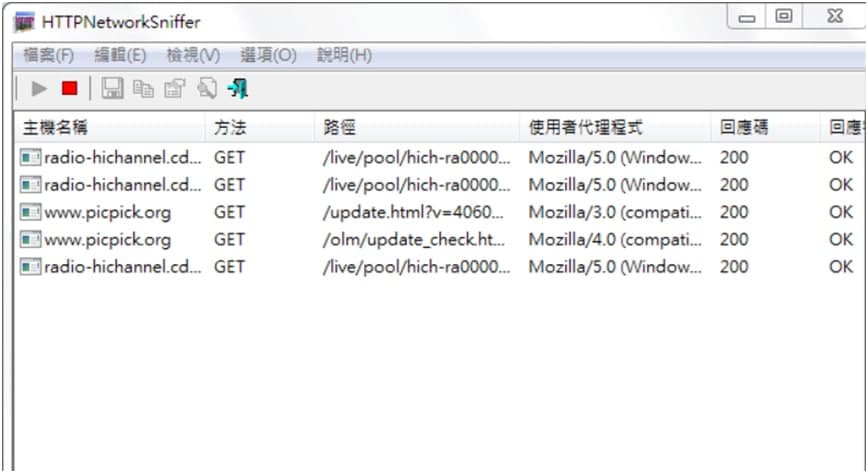The image size is (868, 473).
Task: Select the bottom radio-hichannel.cd... row
Action: 440,267
